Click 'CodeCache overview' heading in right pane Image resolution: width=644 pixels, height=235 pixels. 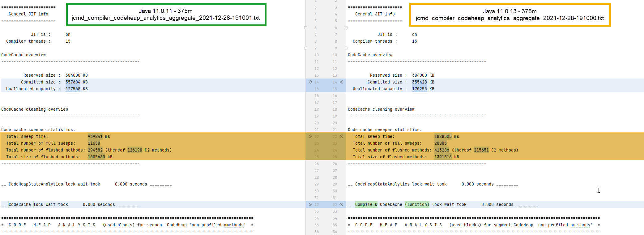coord(370,55)
